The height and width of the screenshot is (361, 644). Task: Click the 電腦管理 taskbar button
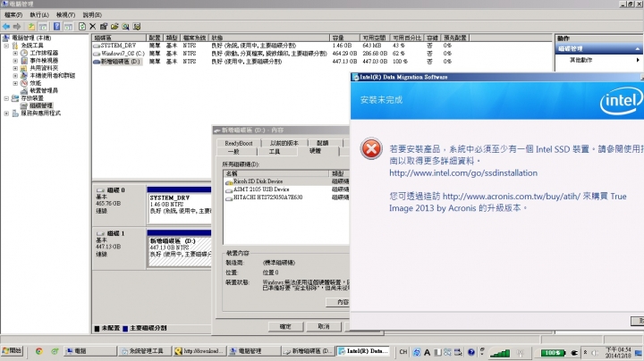click(255, 351)
